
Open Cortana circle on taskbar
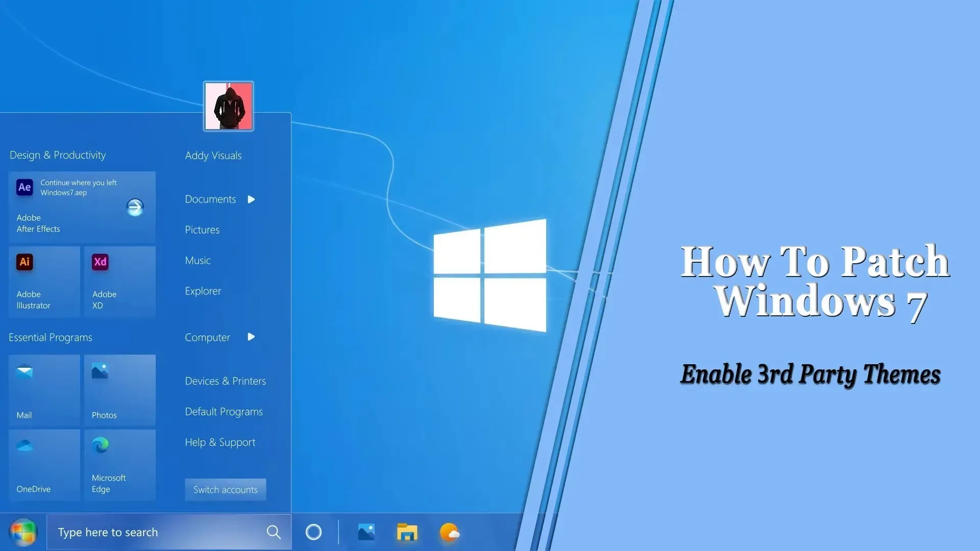tap(313, 532)
